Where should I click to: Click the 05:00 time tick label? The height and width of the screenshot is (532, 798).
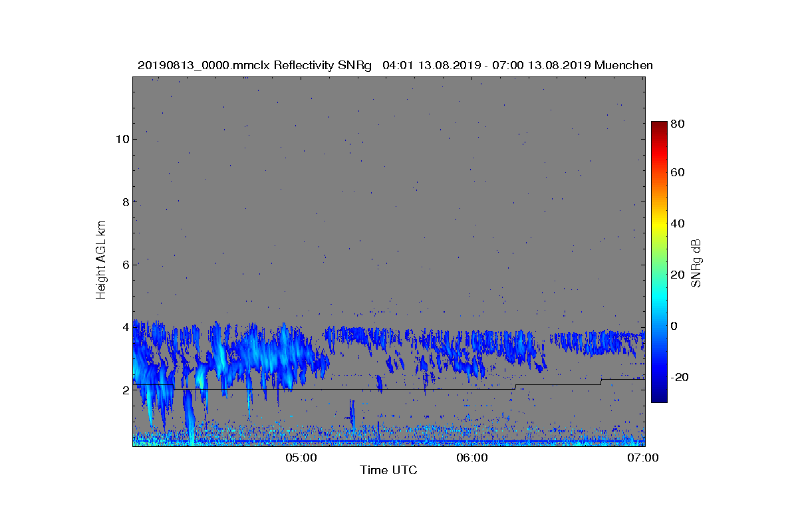301,458
